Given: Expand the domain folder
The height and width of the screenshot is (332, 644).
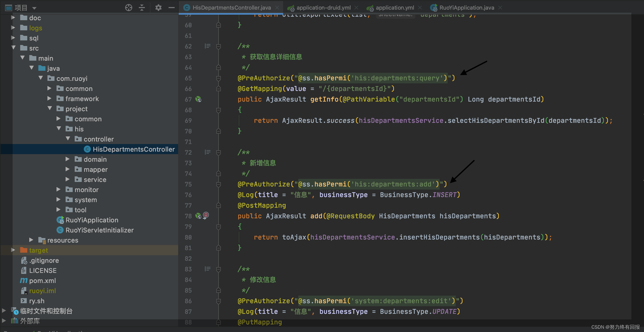Looking at the screenshot, I should click(x=68, y=159).
